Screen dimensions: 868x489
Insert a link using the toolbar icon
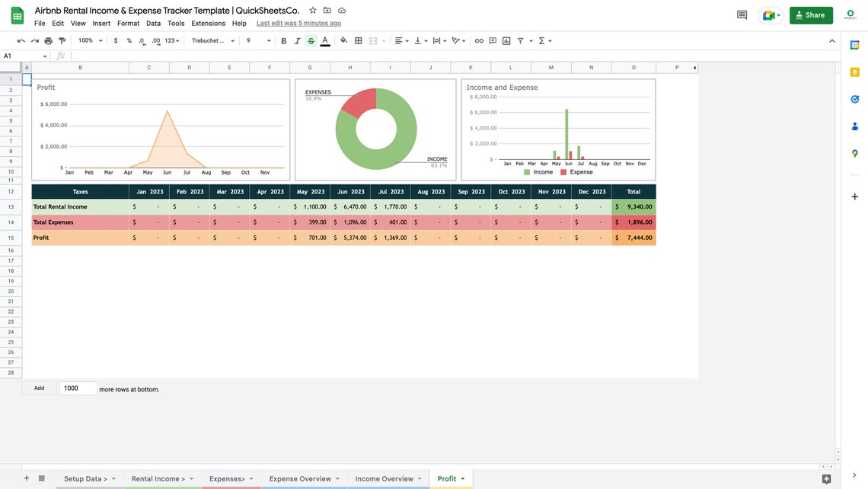pos(478,40)
